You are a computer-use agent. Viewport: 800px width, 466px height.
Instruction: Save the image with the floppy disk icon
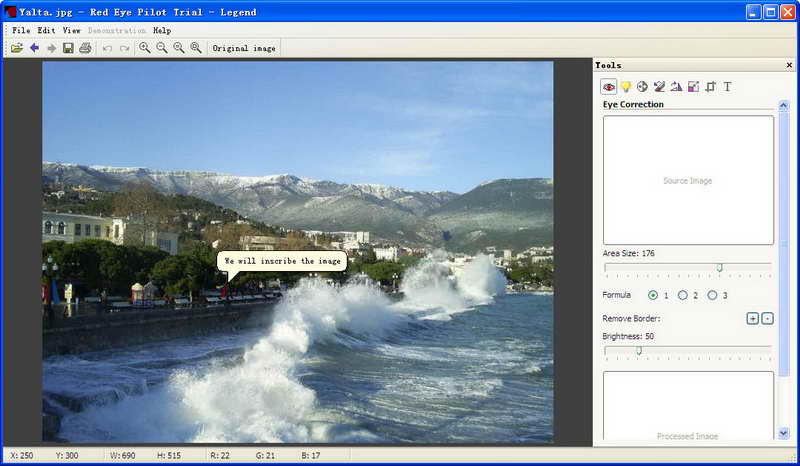click(x=68, y=48)
